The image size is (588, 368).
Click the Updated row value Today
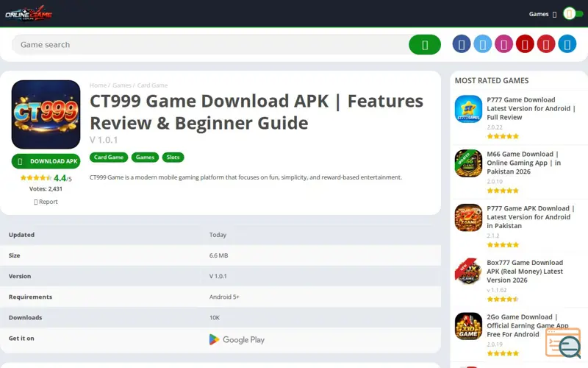(x=218, y=235)
